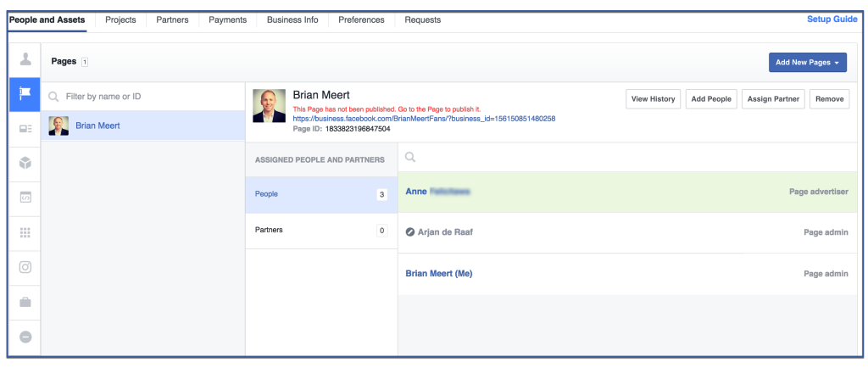Screen dimensions: 868x368
Task: Focus the assigned people search field
Action: [x=627, y=157]
